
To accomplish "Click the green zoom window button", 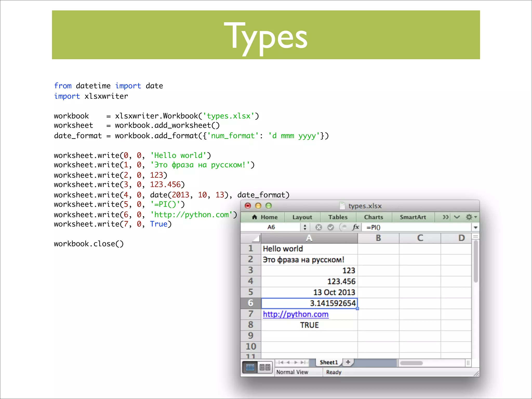I will tap(269, 206).
